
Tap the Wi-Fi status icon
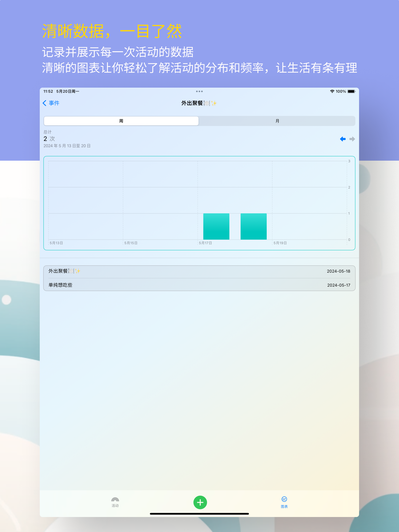point(332,91)
